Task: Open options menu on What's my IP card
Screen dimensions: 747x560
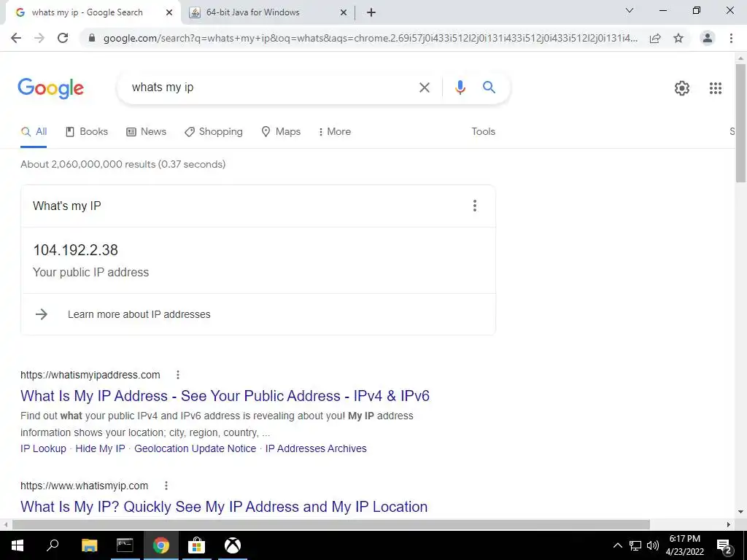Action: click(x=474, y=206)
